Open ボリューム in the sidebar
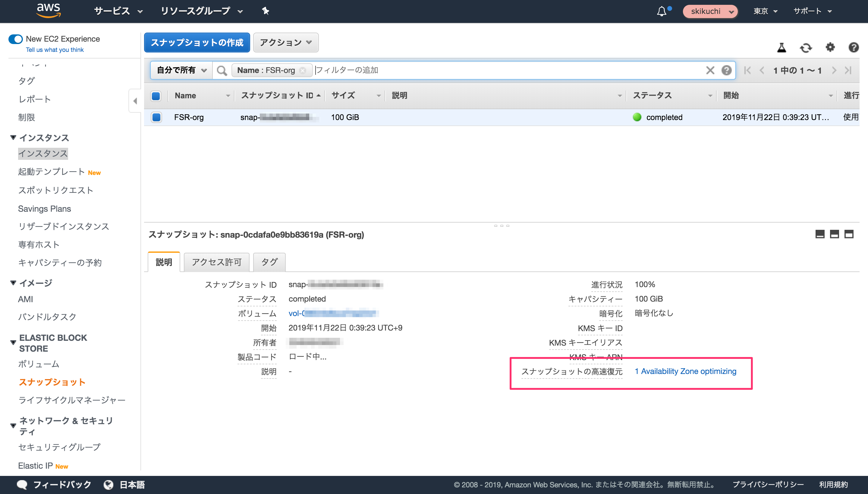Viewport: 868px width, 494px height. tap(39, 364)
